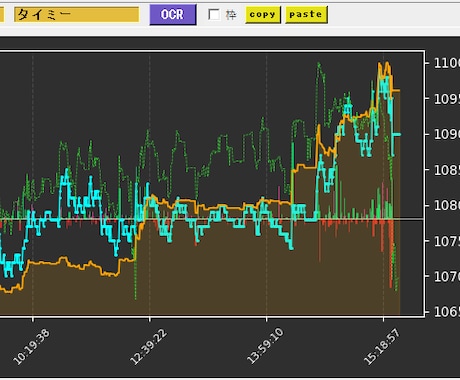Click the タイミー name input field
The image size is (460, 380).
click(76, 15)
